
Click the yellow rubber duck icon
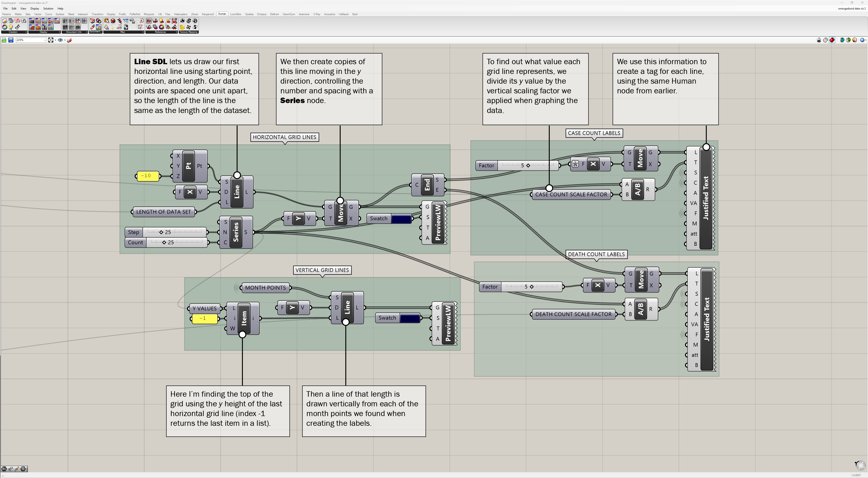coord(182,27)
